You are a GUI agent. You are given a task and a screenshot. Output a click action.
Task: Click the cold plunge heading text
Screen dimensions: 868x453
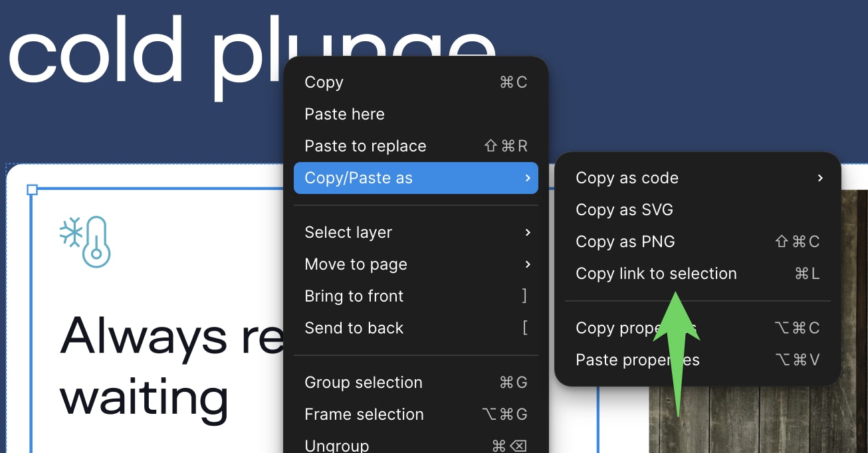coord(133,45)
